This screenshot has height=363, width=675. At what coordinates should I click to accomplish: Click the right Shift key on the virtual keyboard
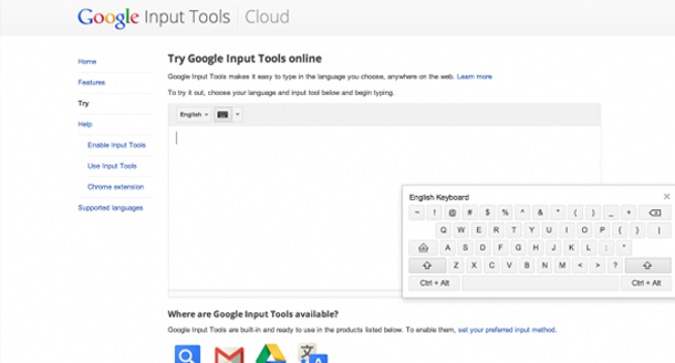click(x=647, y=266)
